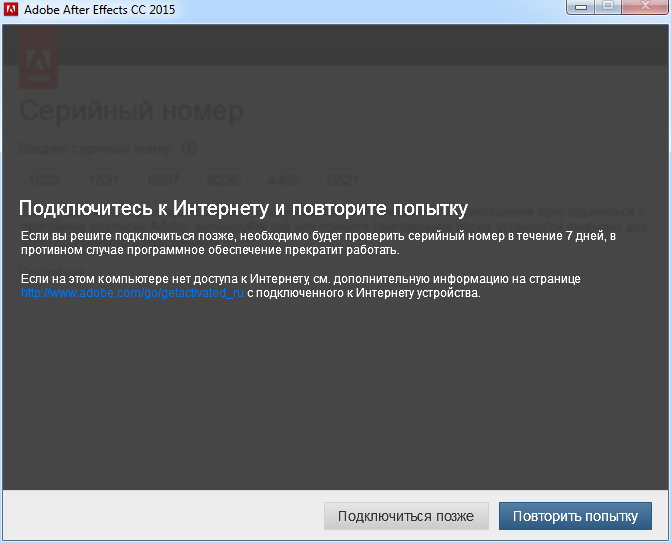
Task: Click the "Повторить попытку" button
Action: click(575, 516)
